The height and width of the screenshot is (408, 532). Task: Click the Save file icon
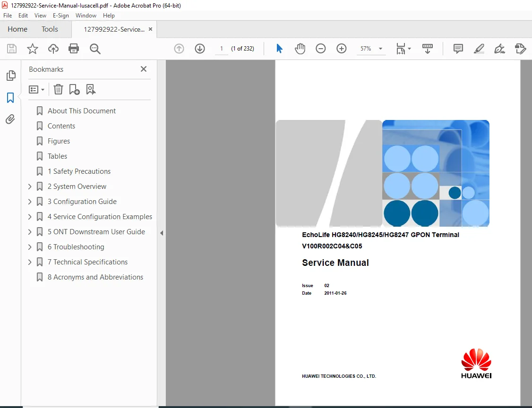click(12, 49)
